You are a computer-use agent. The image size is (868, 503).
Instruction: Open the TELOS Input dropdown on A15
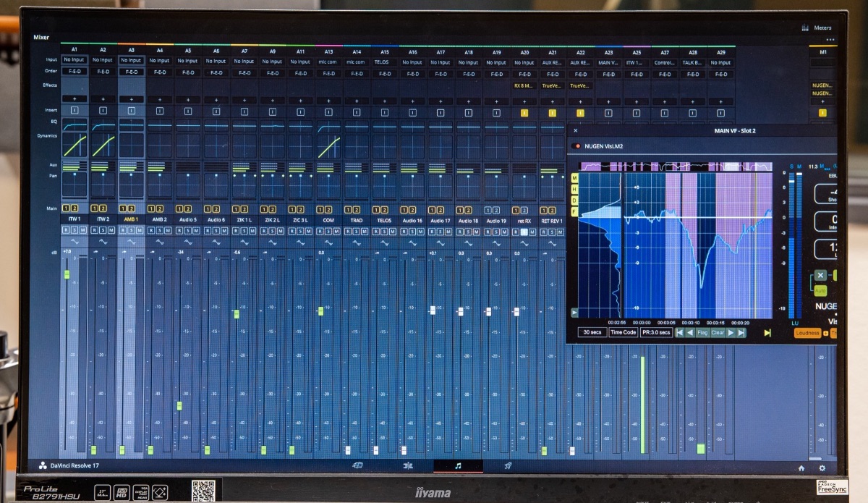click(x=384, y=62)
